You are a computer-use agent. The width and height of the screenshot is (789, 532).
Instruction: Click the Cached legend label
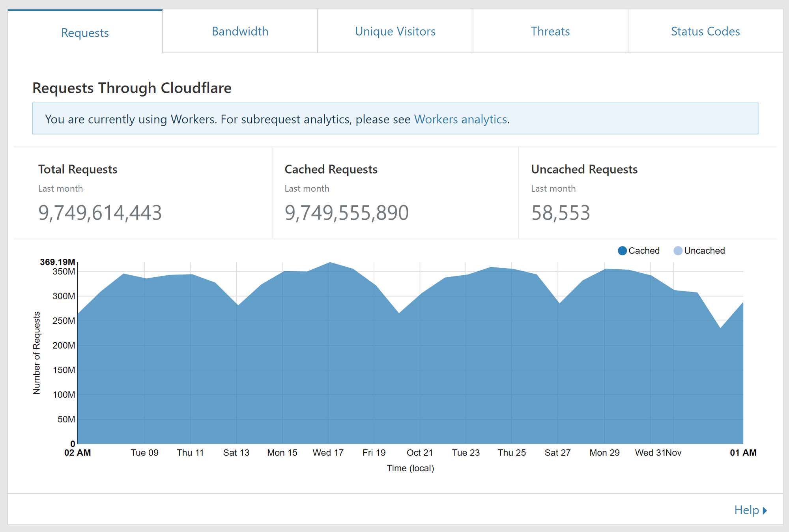(x=644, y=251)
